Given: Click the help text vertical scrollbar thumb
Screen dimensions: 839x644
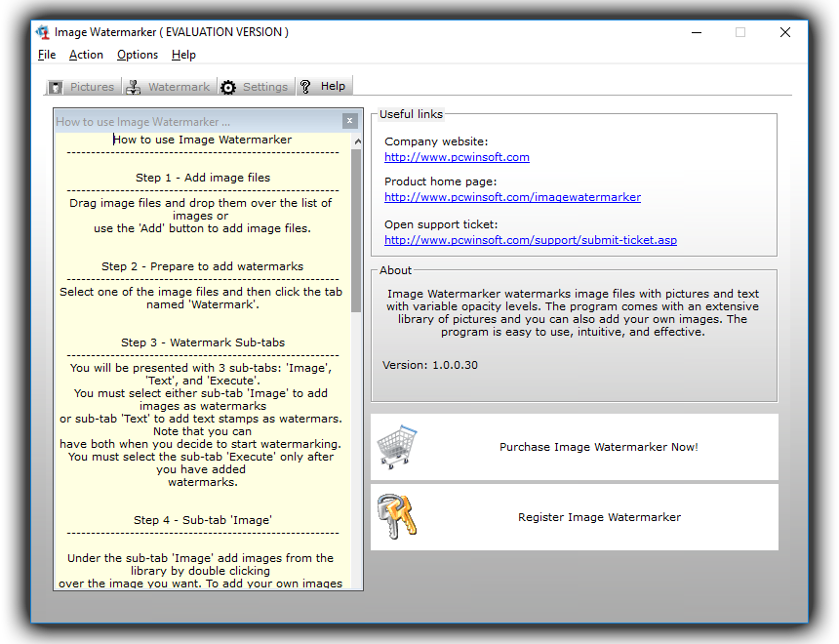Looking at the screenshot, I should [356, 230].
